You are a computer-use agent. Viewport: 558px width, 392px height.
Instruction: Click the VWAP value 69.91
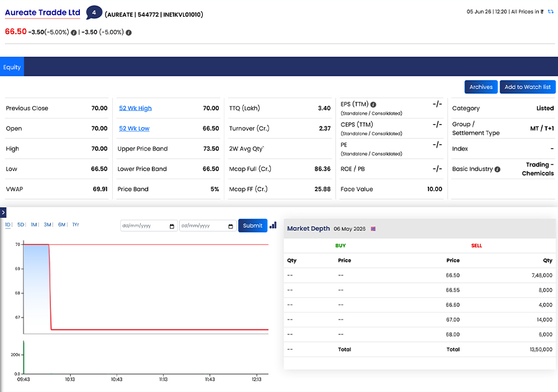coord(100,189)
